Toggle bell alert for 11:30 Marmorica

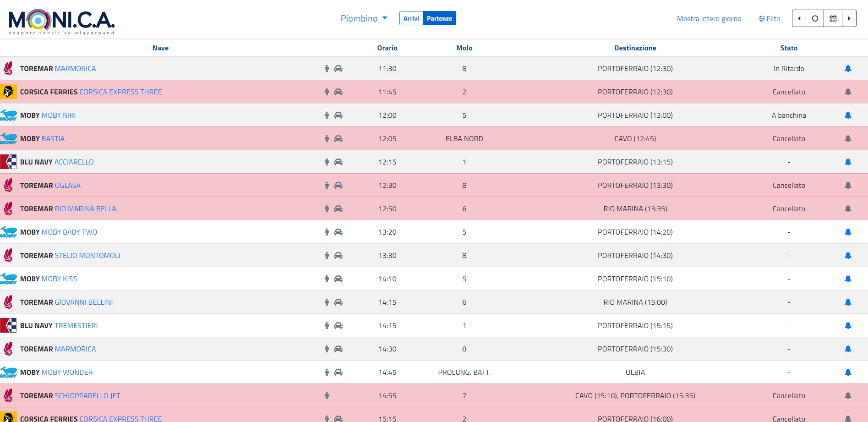point(848,68)
